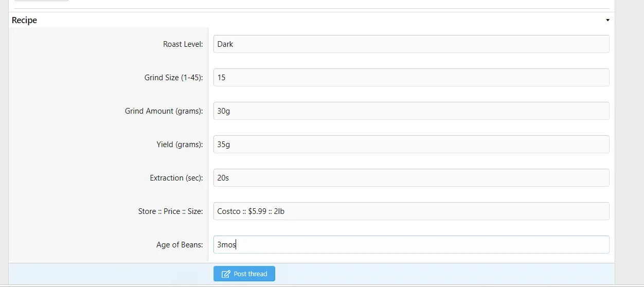
Task: Click the Extraction (sec) label
Action: tap(176, 178)
